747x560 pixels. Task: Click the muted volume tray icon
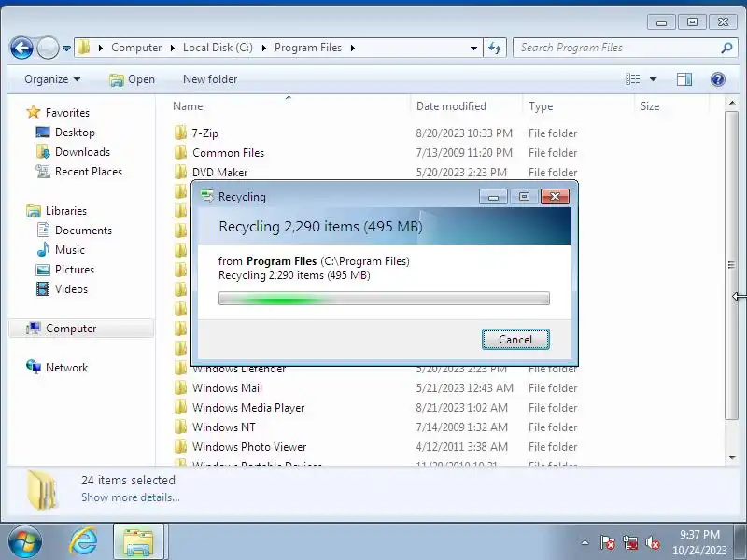point(652,542)
